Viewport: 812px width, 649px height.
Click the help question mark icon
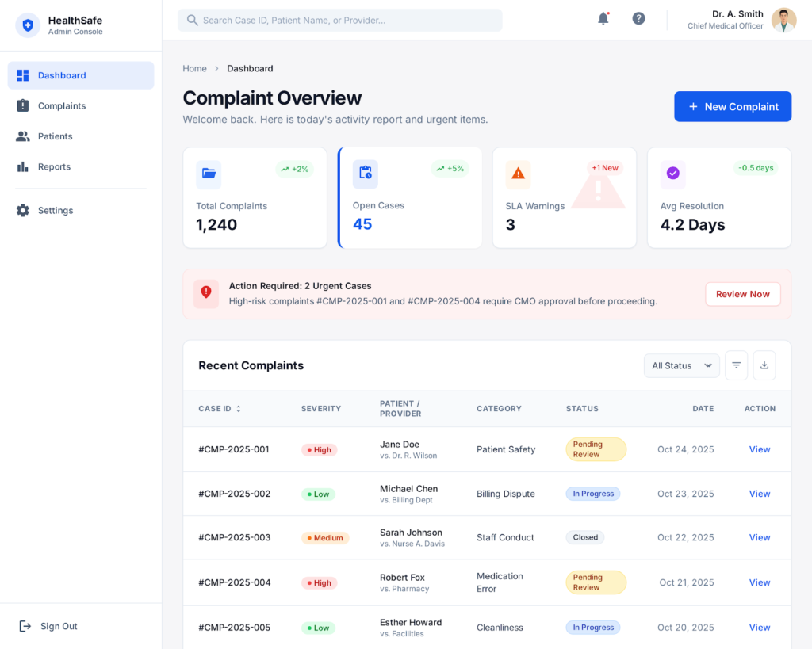coord(638,19)
